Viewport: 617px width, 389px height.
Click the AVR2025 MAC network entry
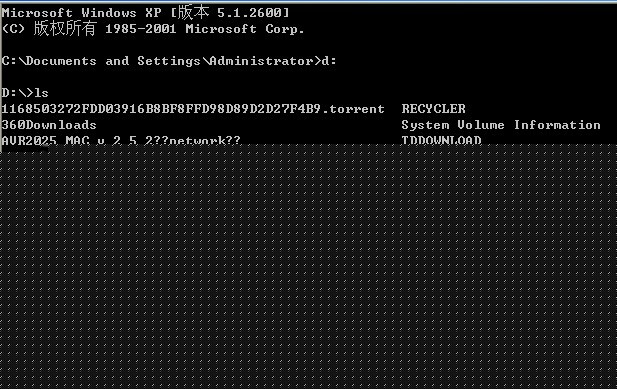(x=121, y=140)
